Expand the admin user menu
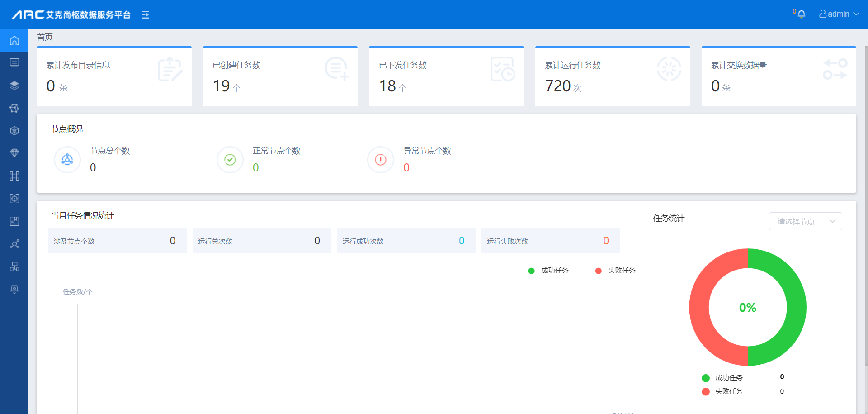This screenshot has width=868, height=414. click(x=839, y=14)
